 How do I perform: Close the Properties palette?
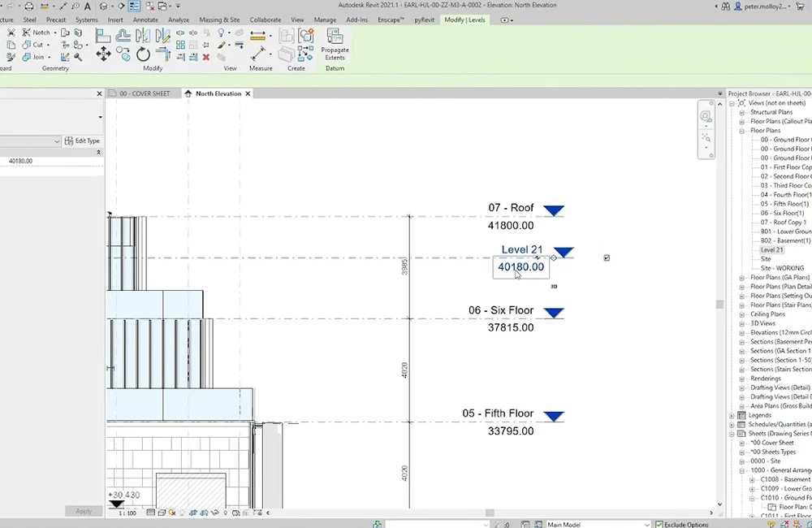99,93
